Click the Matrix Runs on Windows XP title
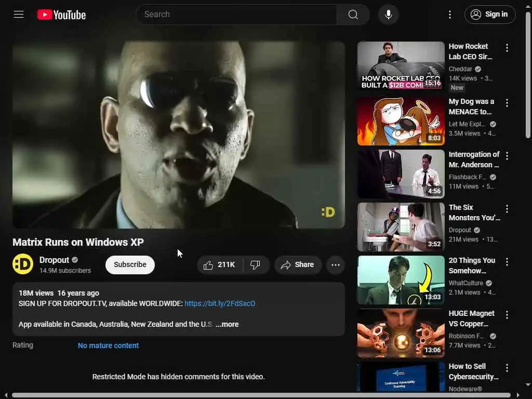 point(78,242)
